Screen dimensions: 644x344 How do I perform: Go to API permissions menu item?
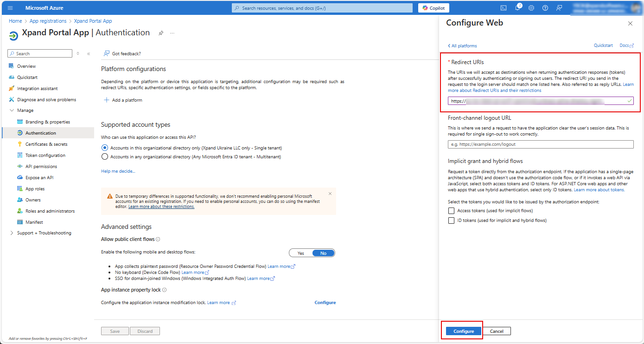41,167
